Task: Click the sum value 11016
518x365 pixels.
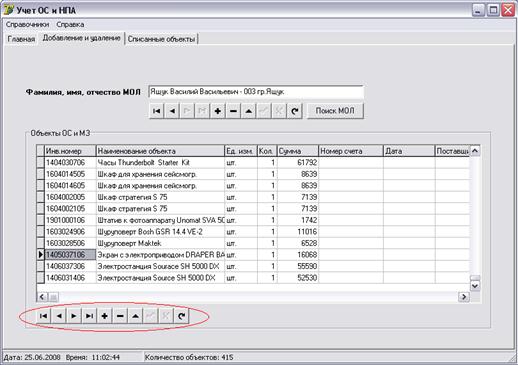Action: [298, 232]
